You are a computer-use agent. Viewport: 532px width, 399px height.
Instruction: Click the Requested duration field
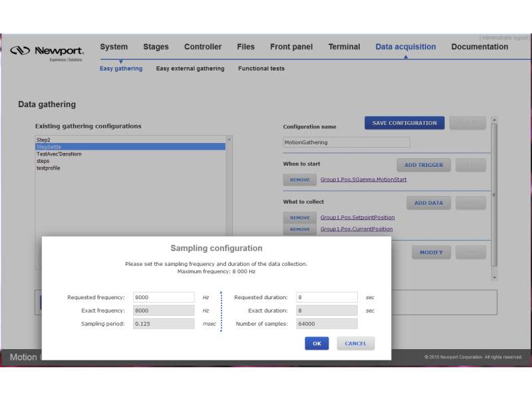[x=327, y=297]
